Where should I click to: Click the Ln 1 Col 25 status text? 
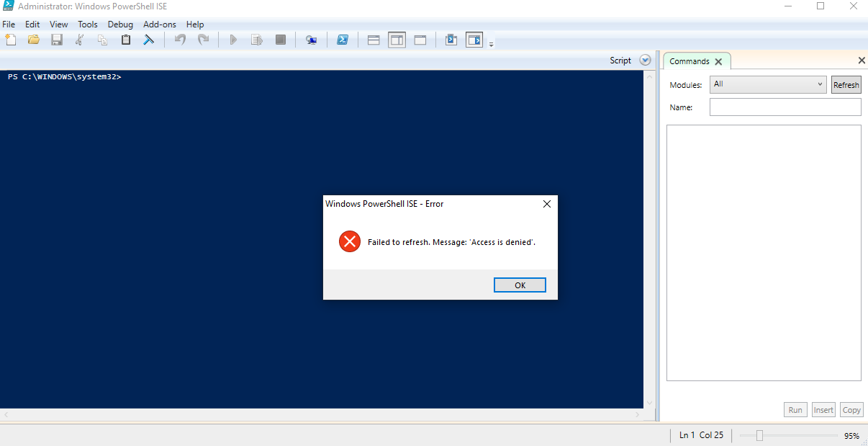701,435
